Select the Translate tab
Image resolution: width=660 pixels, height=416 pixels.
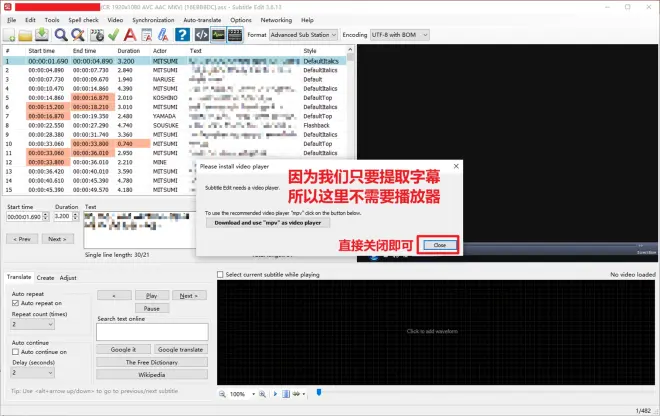(x=19, y=277)
